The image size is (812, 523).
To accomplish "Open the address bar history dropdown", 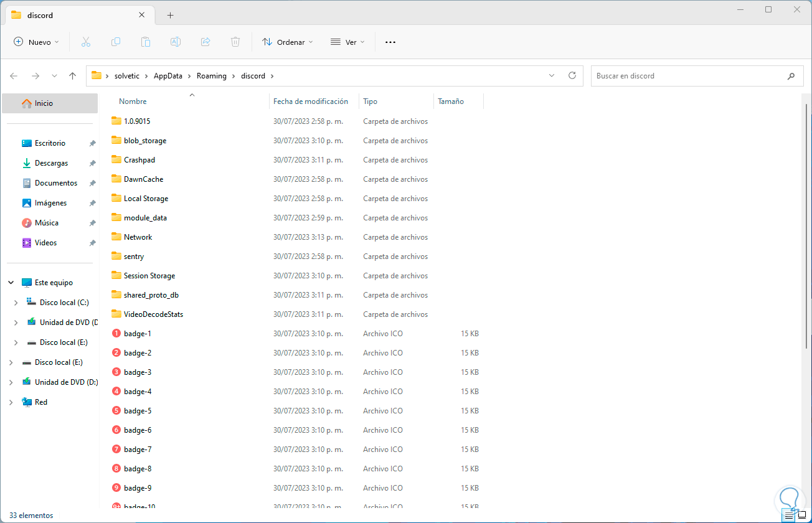I will tap(552, 76).
